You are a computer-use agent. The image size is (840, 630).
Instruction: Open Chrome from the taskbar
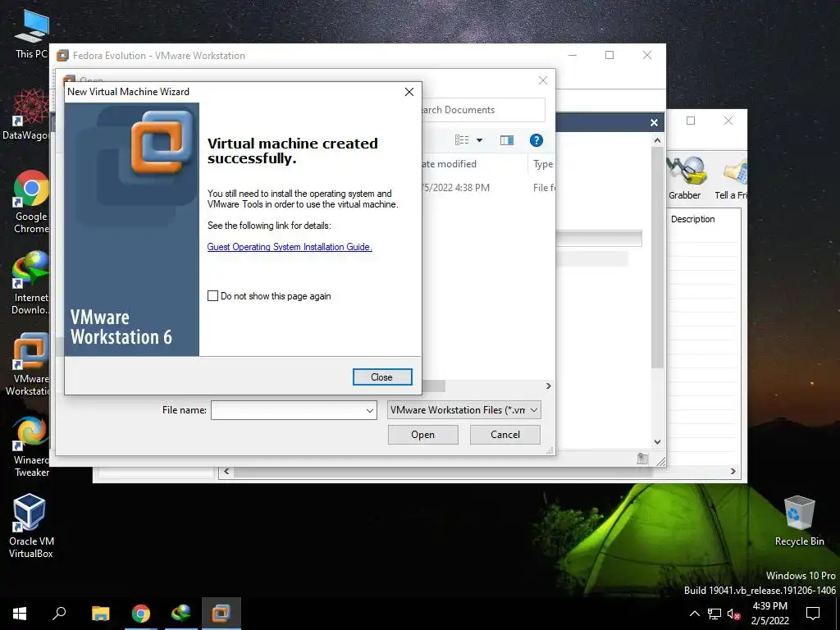[x=141, y=614]
